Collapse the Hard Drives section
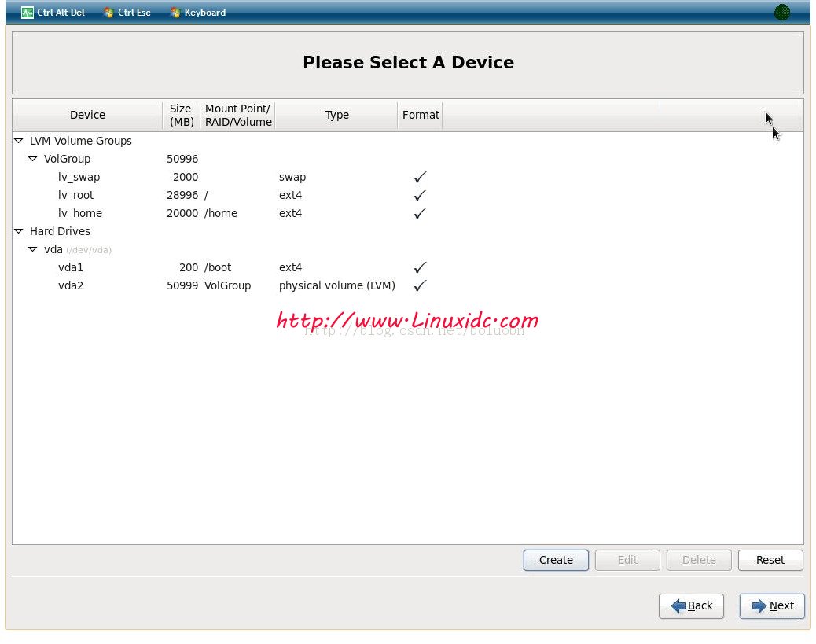This screenshot has height=644, width=816. pyautogui.click(x=19, y=231)
